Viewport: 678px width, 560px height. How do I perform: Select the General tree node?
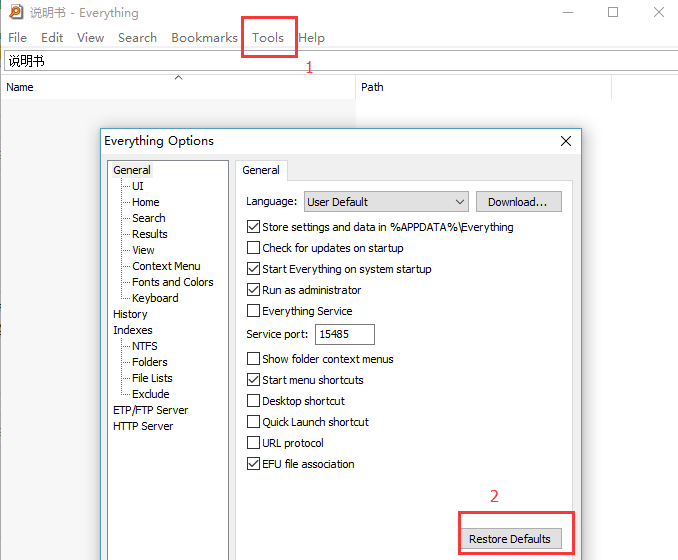(132, 170)
